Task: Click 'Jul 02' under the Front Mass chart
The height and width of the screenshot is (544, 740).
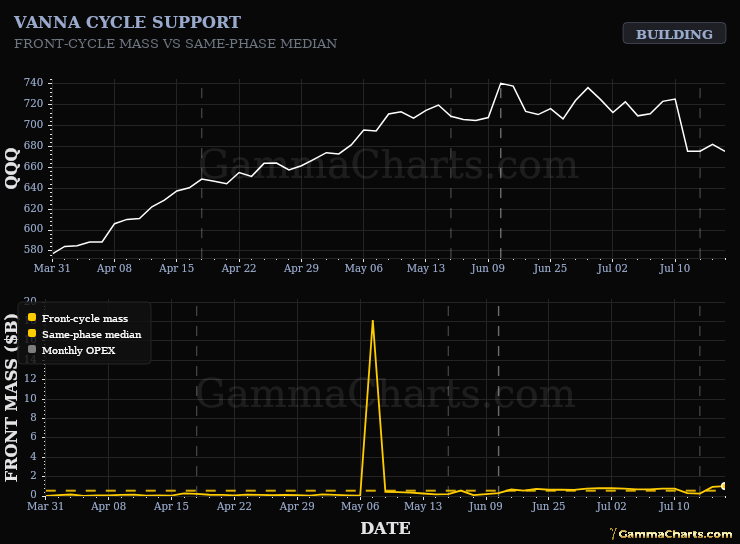Action: 611,506
